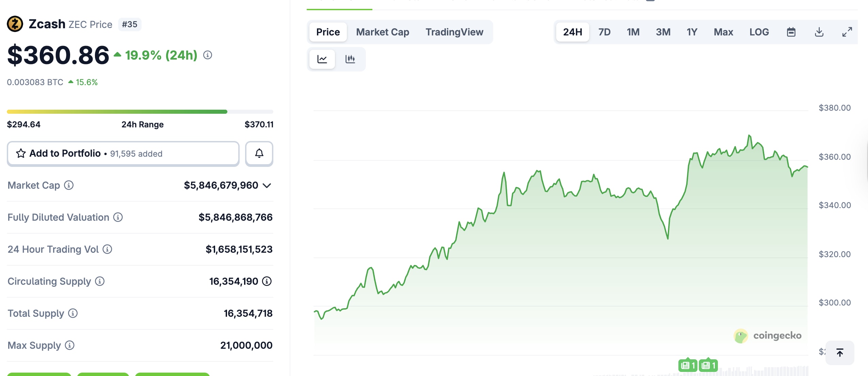
Task: Click info icon beside Circulating Supply value
Action: (x=267, y=281)
